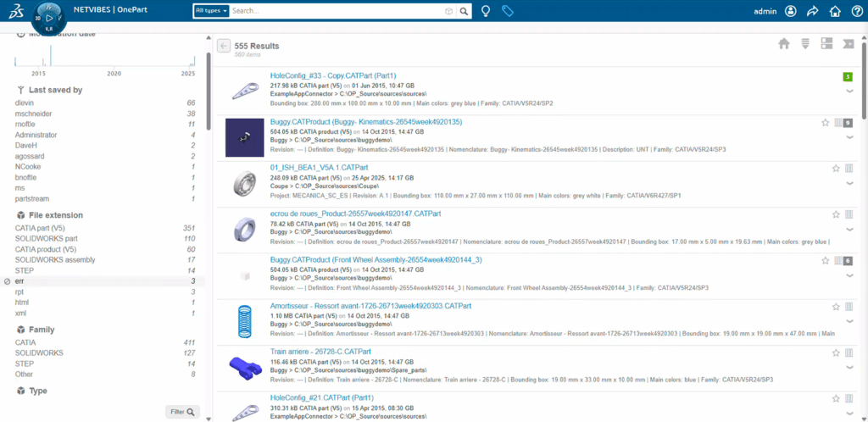Screen dimensions: 868x422
Task: Click the Dassault Systèmes 3DS logo
Action: click(x=17, y=10)
